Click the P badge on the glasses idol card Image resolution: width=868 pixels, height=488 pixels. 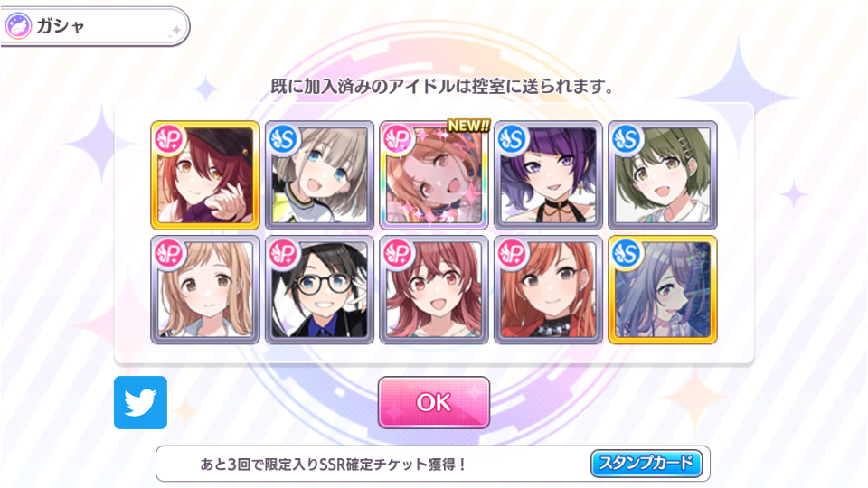(283, 253)
